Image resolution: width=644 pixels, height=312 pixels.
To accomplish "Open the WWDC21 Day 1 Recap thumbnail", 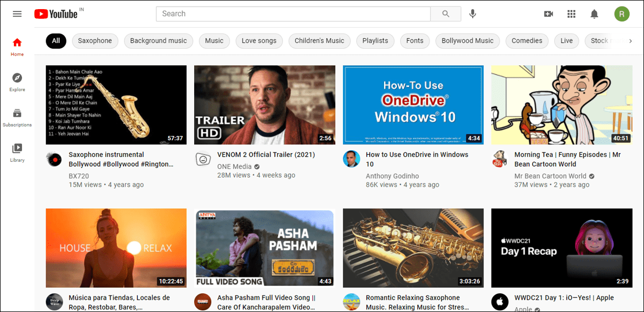I will pyautogui.click(x=562, y=248).
